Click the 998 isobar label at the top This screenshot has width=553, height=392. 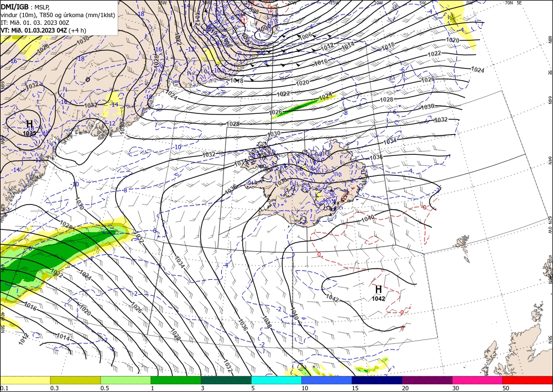254,11
